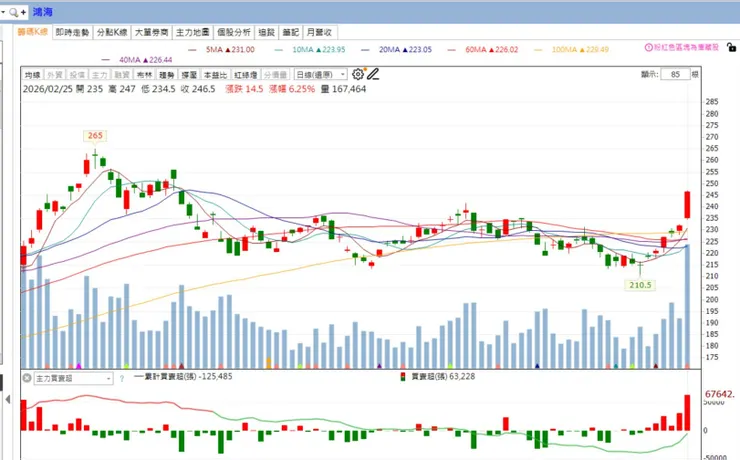740x460 pixels.
Task: Select the pencil drawing tool
Action: tap(373, 74)
